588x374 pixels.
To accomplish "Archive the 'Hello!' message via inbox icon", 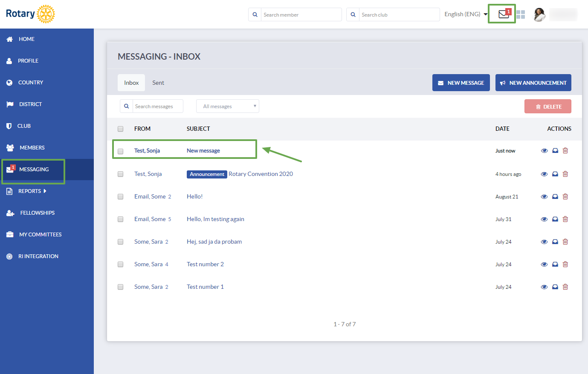I will (555, 196).
